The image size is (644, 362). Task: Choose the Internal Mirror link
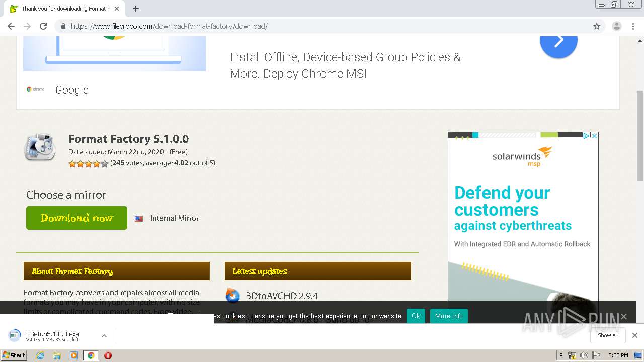(x=175, y=218)
